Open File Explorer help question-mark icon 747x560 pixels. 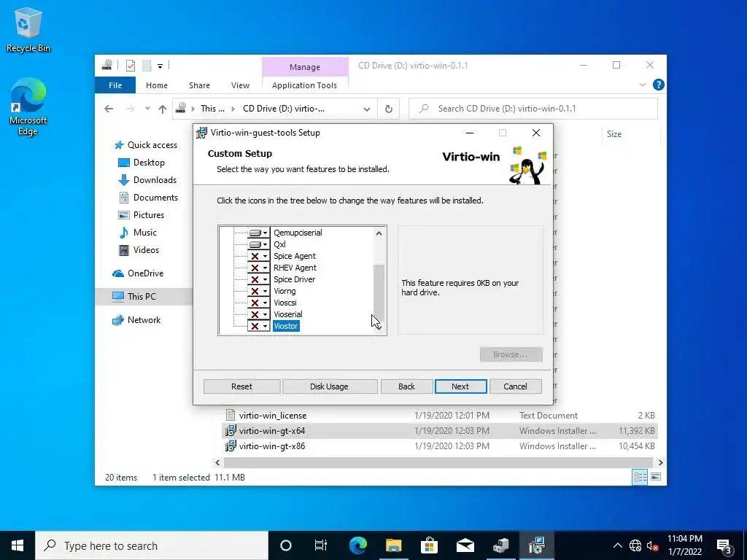pos(659,85)
